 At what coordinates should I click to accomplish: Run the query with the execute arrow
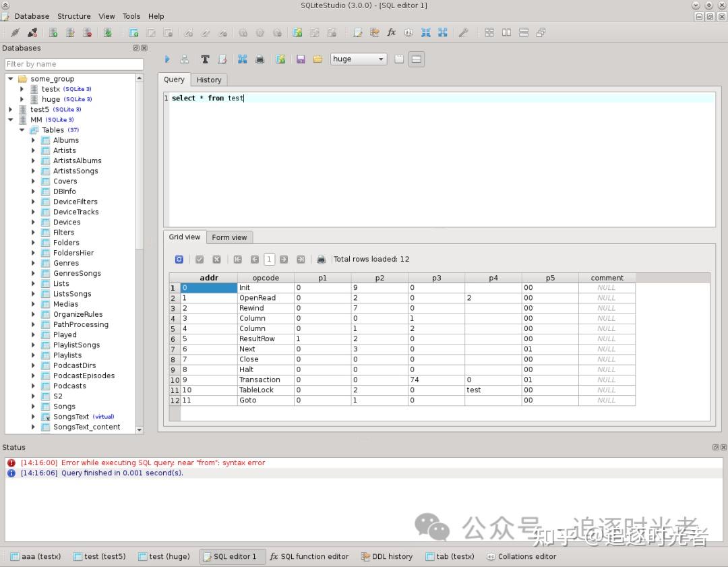point(167,59)
